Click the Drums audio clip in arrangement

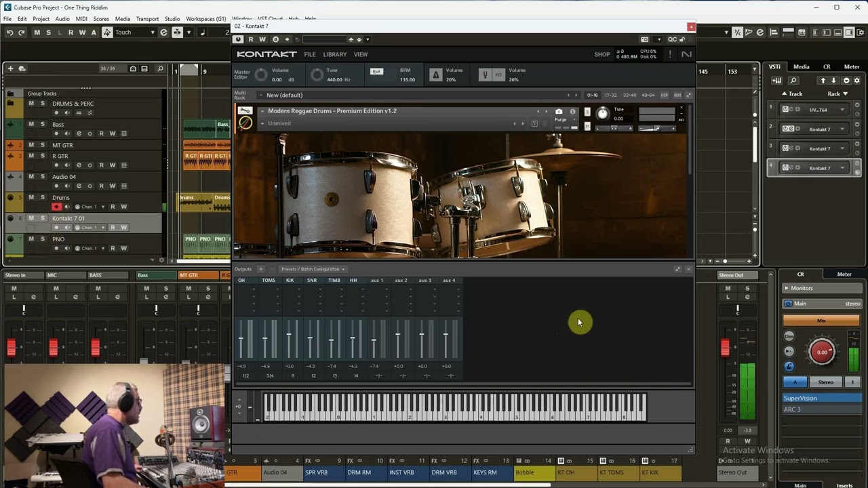[195, 202]
